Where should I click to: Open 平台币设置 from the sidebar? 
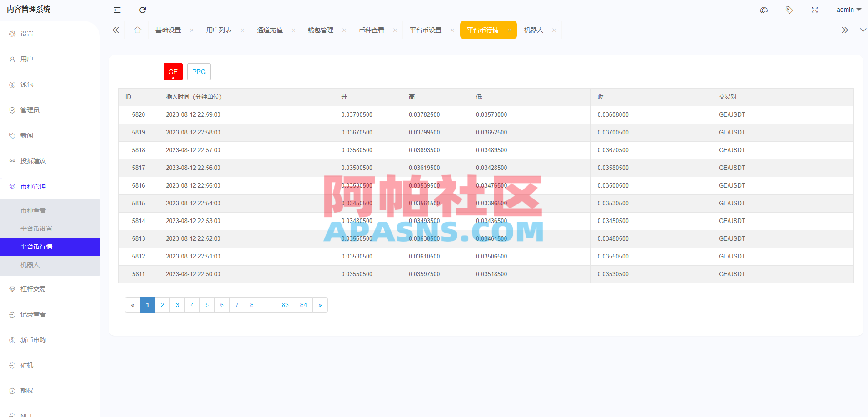[x=36, y=228]
